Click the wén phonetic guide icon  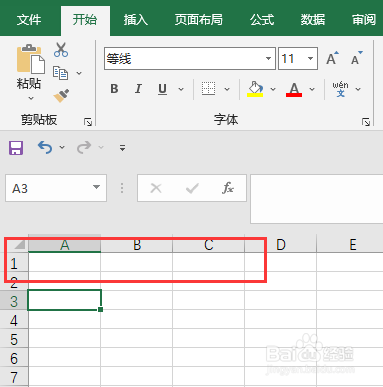pyautogui.click(x=340, y=89)
